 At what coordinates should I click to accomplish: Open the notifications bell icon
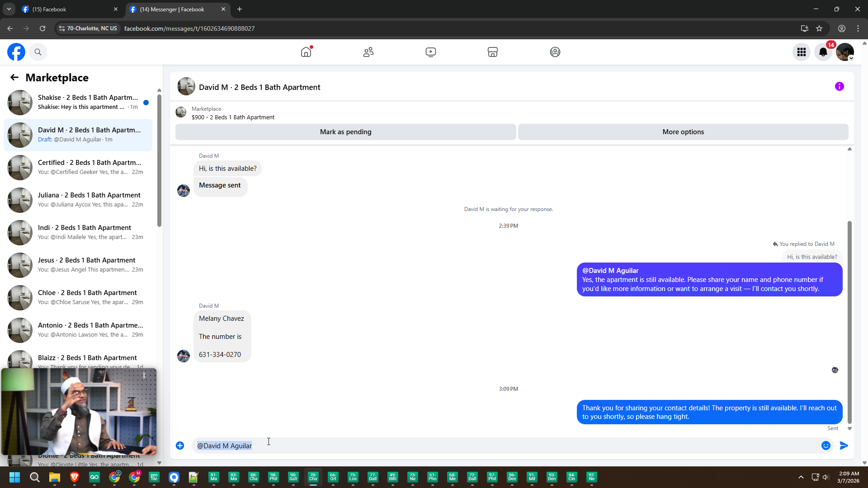[823, 52]
